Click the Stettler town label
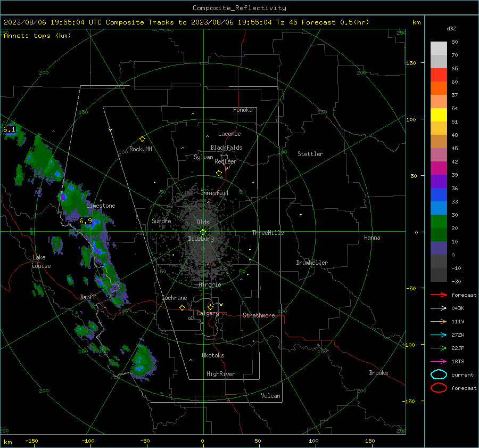 tap(310, 154)
